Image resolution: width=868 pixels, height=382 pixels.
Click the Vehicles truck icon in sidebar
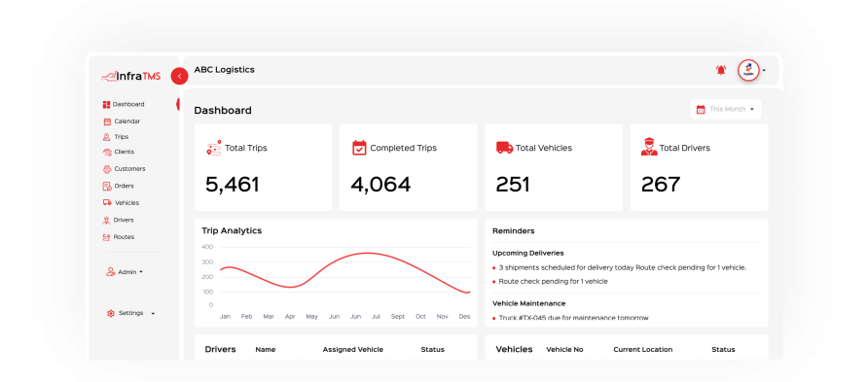(x=107, y=203)
